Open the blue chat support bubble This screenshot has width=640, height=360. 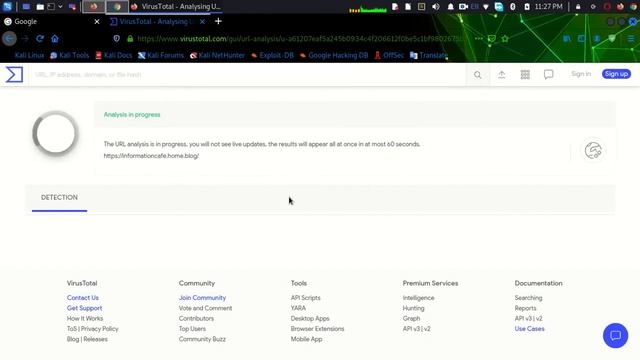(616, 336)
